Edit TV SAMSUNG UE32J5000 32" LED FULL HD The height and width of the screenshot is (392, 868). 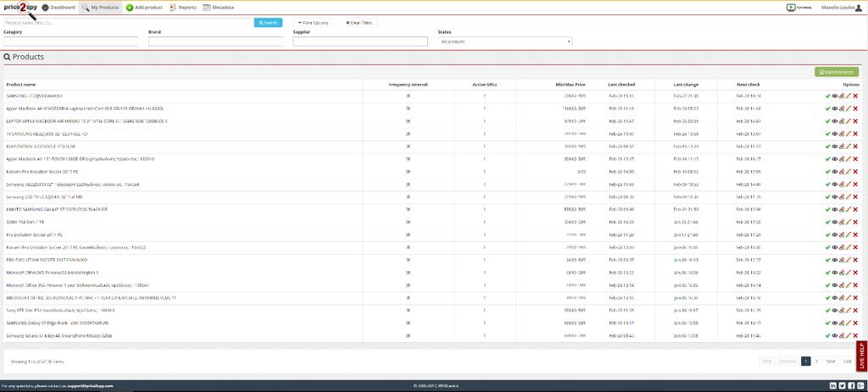coord(848,134)
